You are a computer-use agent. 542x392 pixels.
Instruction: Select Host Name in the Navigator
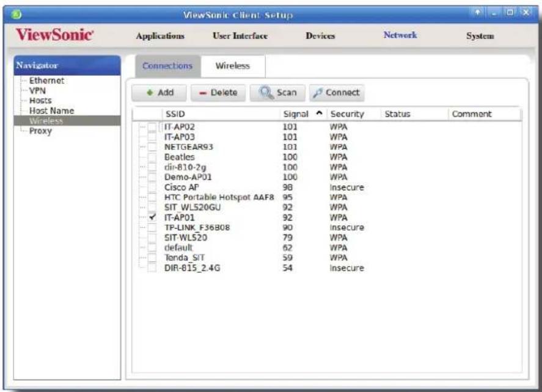51,111
